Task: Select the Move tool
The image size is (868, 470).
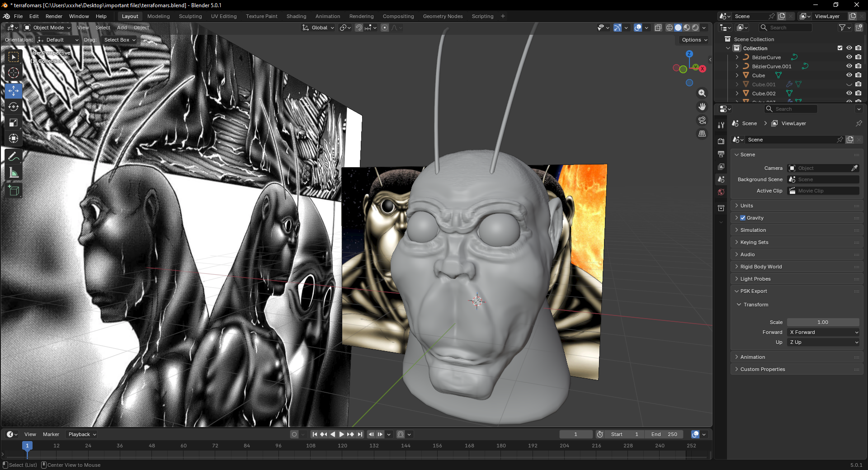Action: [x=14, y=91]
